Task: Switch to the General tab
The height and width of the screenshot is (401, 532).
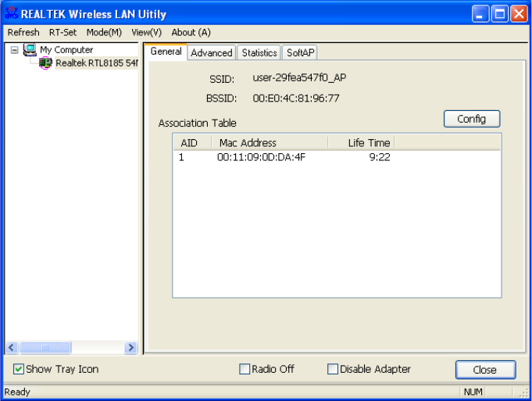Action: point(166,52)
